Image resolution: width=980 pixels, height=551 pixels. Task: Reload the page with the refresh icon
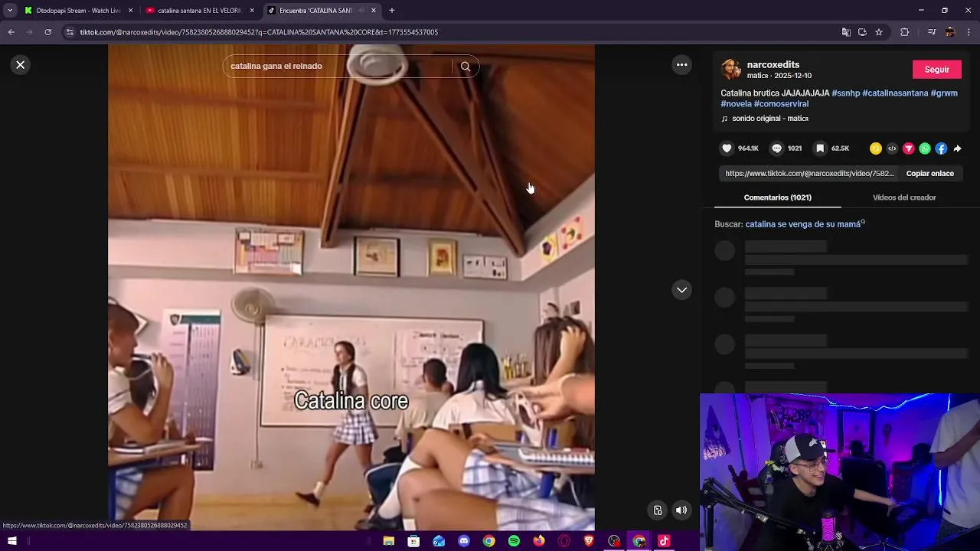coord(47,32)
